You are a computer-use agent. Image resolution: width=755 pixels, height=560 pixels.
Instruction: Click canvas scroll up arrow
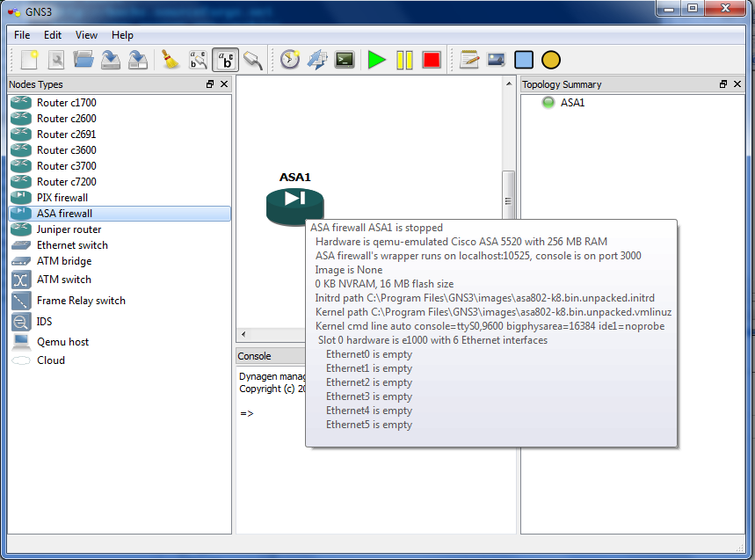pyautogui.click(x=509, y=84)
